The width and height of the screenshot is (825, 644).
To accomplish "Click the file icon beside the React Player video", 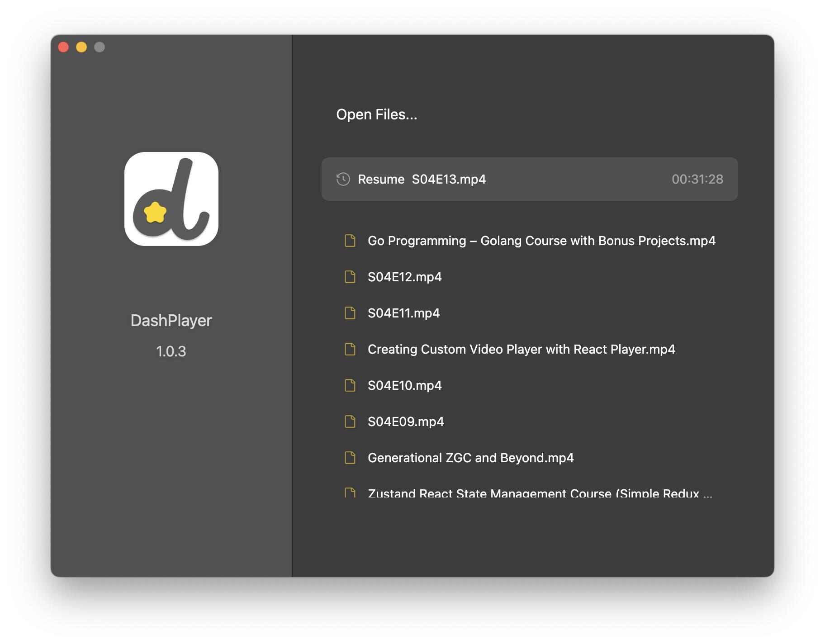I will pyautogui.click(x=349, y=349).
